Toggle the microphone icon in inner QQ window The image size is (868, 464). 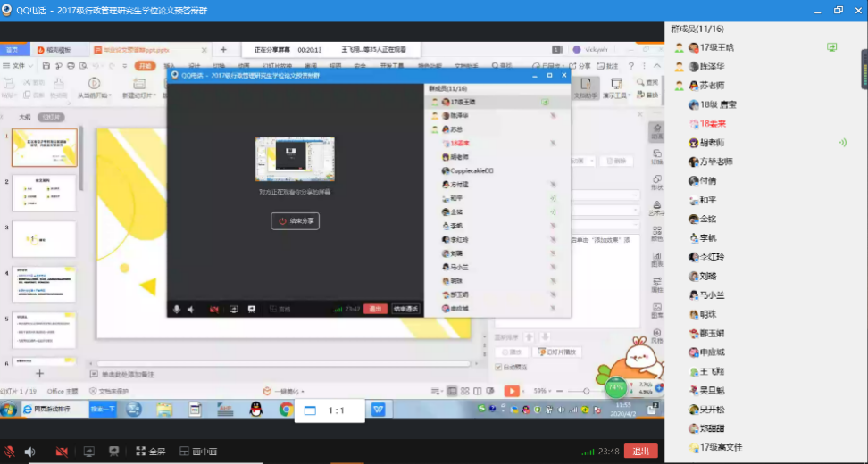pos(177,309)
